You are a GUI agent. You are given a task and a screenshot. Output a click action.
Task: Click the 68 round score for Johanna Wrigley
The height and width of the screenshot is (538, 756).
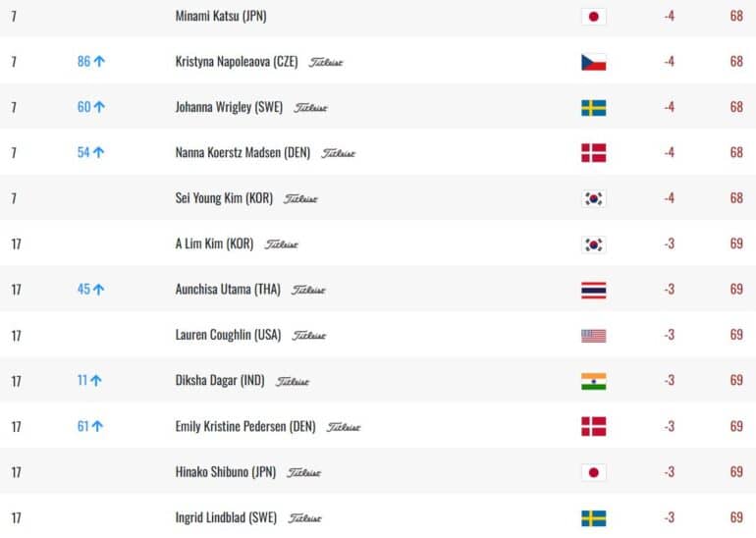click(x=736, y=107)
